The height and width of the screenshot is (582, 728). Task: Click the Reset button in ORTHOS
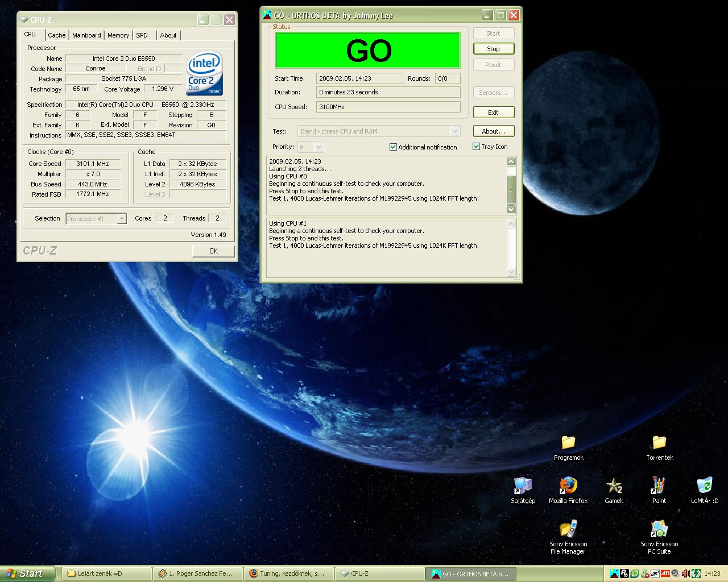point(493,65)
